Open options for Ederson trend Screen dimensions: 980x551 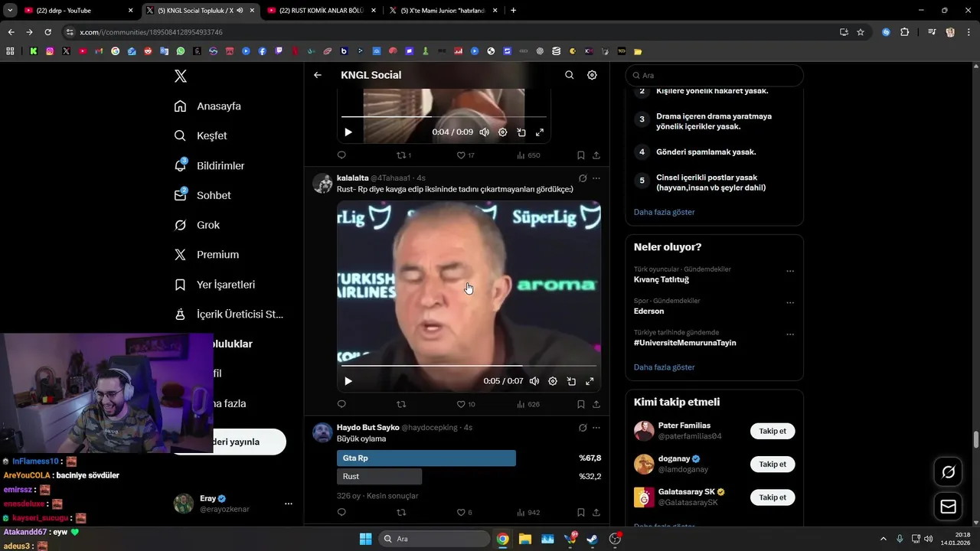(x=790, y=302)
